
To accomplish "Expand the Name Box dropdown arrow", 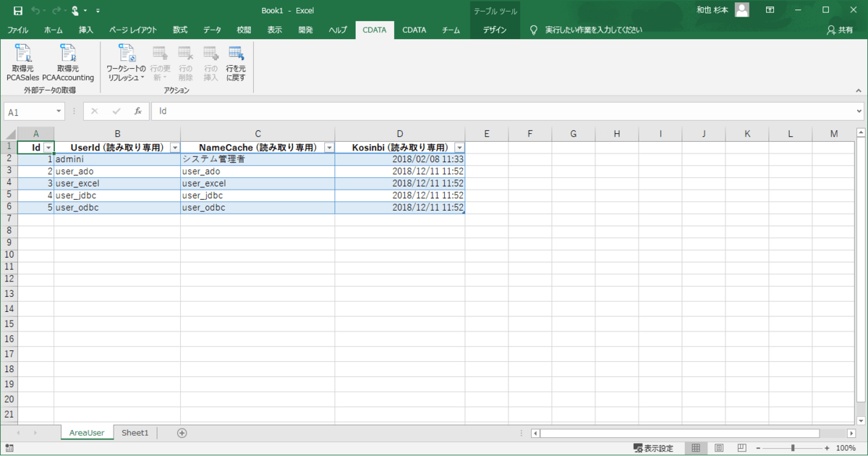I will (59, 112).
